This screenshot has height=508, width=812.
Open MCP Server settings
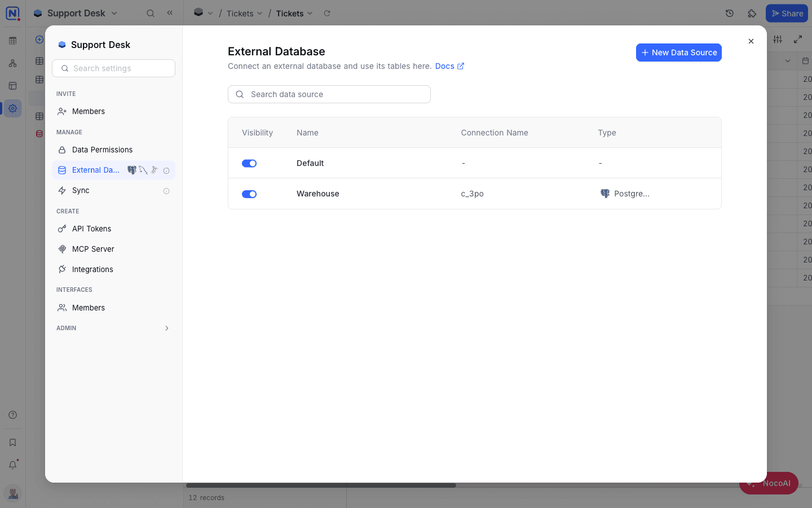pos(113,249)
